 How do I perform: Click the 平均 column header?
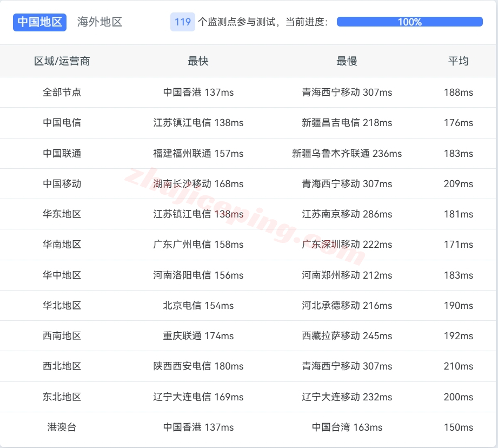[x=459, y=61]
